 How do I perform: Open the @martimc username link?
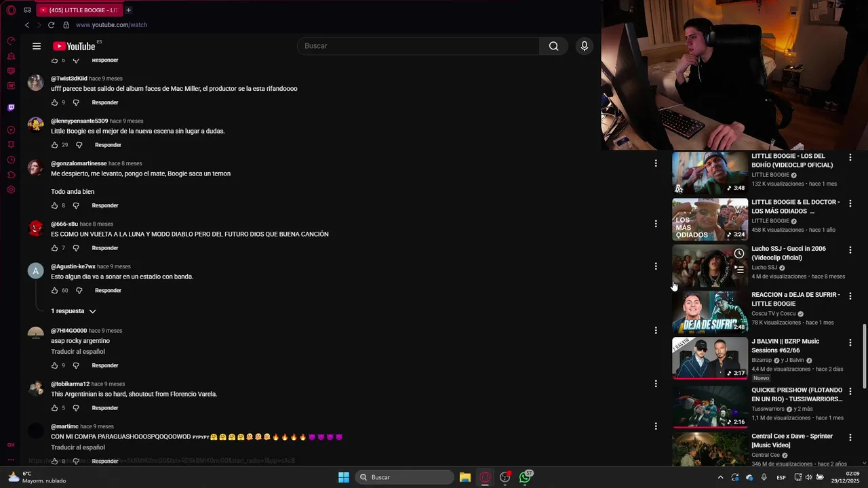coord(64,426)
